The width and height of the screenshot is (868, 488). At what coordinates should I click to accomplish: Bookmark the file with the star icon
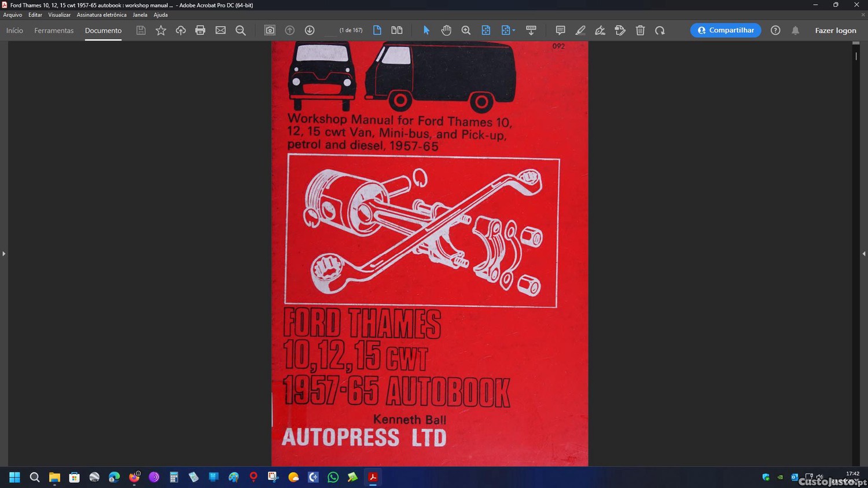[x=161, y=31]
